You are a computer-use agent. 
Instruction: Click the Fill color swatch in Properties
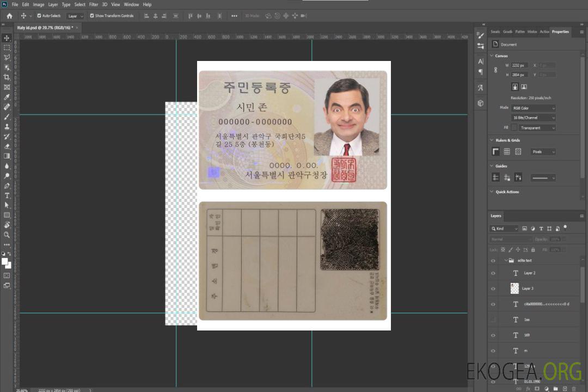(x=514, y=127)
